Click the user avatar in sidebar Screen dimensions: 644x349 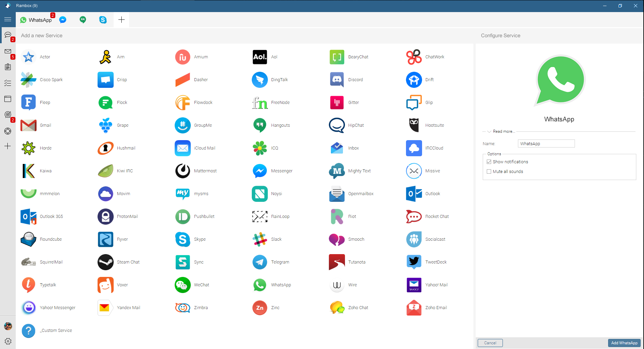click(8, 326)
